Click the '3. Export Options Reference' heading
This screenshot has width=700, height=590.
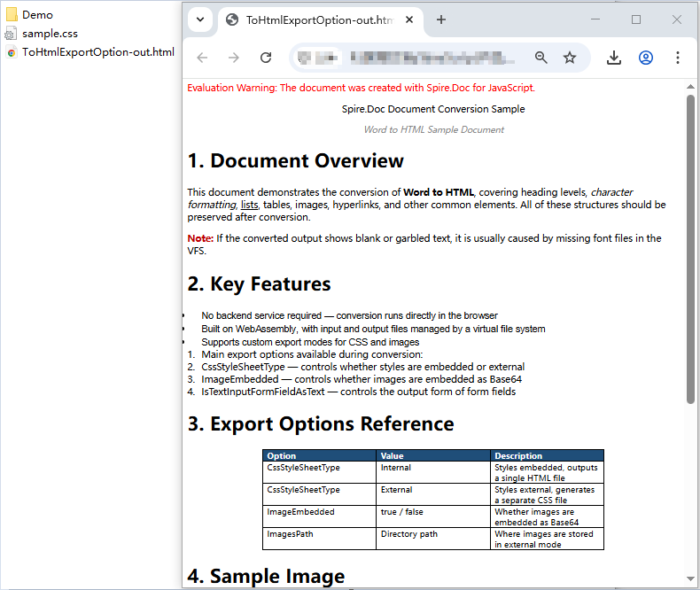[x=321, y=424]
